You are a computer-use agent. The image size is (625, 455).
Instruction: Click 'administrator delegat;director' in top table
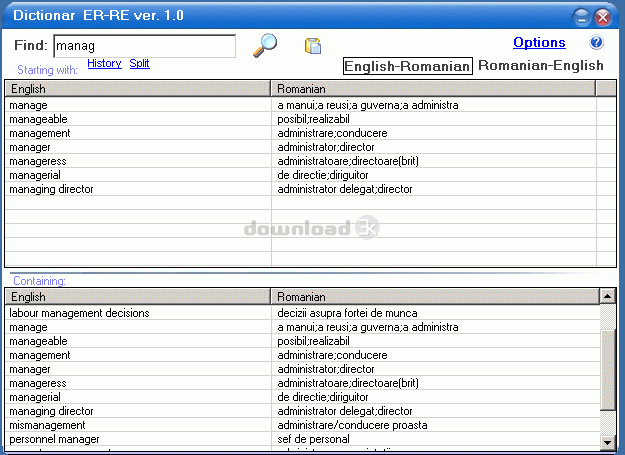coord(345,189)
